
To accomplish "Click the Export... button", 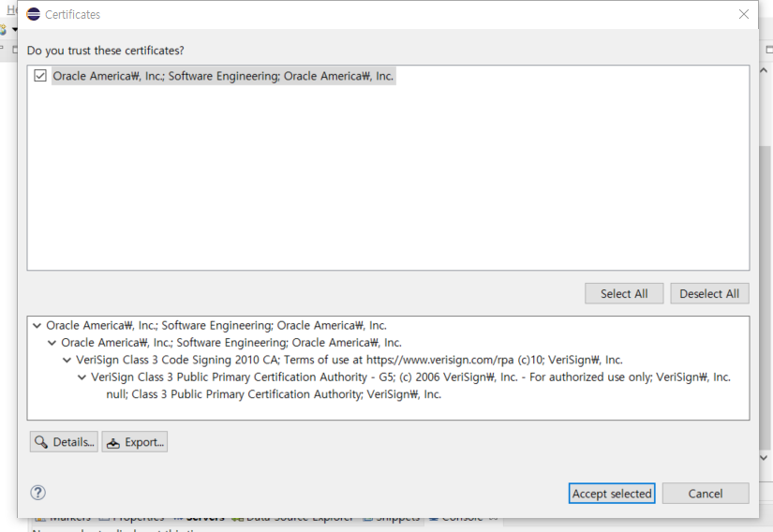I will [x=135, y=442].
